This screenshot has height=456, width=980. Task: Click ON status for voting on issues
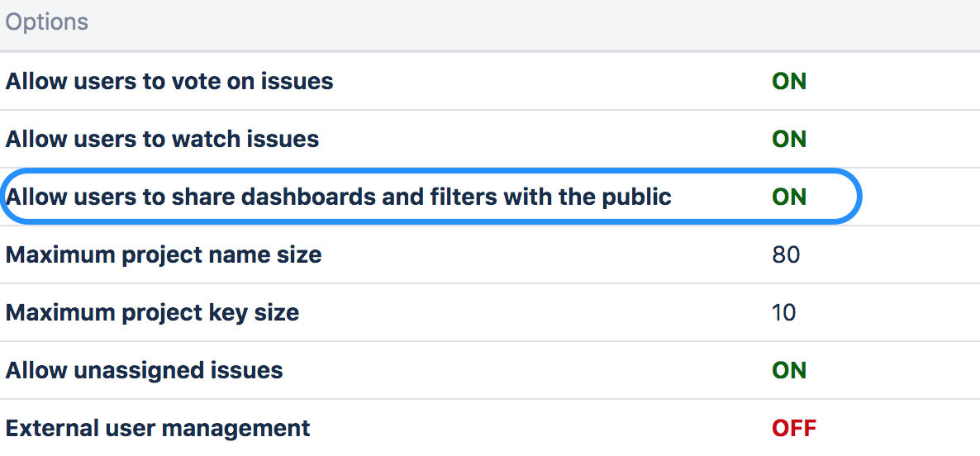[789, 81]
